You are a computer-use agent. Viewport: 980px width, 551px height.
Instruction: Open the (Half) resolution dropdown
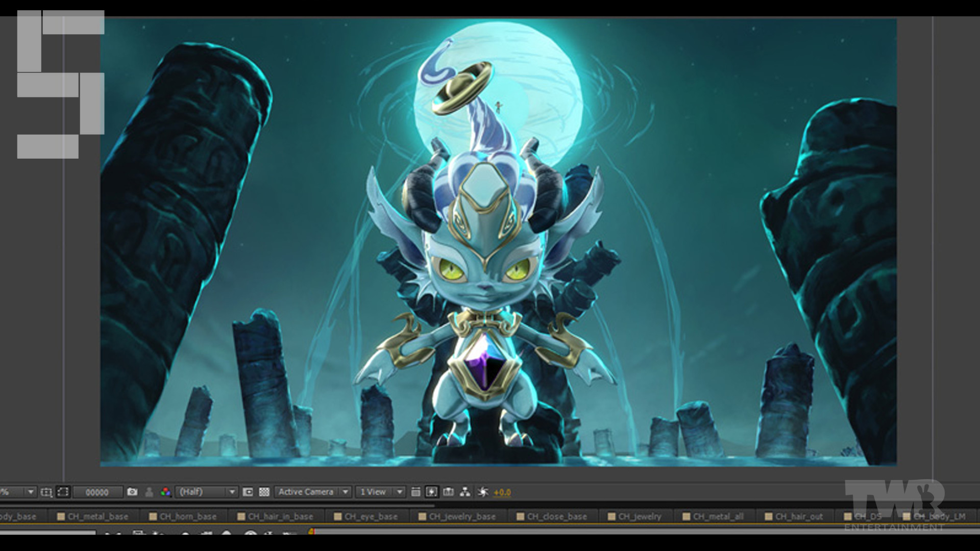232,492
